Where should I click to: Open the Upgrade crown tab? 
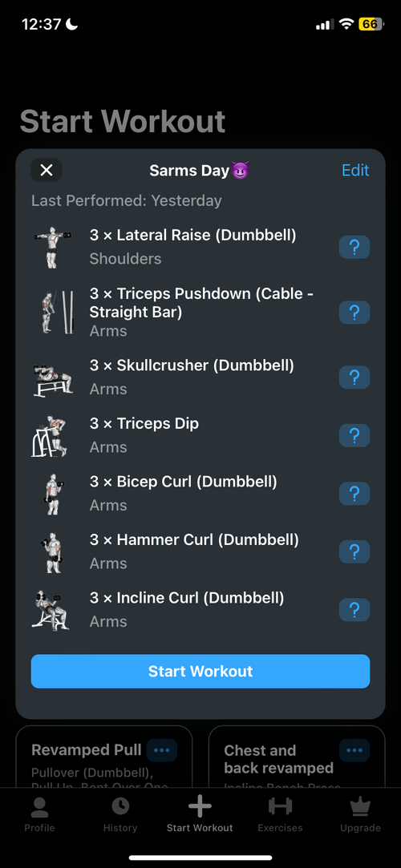361,814
